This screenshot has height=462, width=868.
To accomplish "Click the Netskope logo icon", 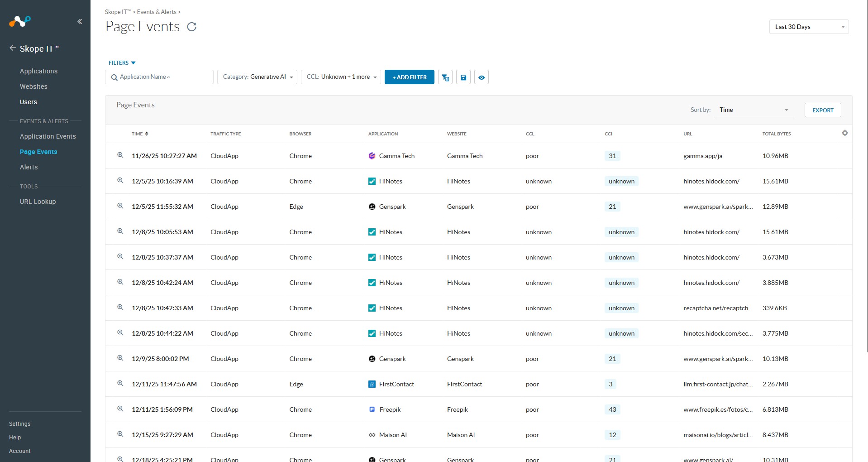I will tap(20, 21).
